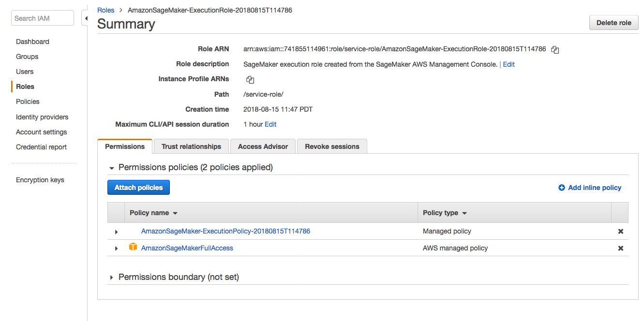Click the Summary page heading
The image size is (644, 321).
click(126, 24)
